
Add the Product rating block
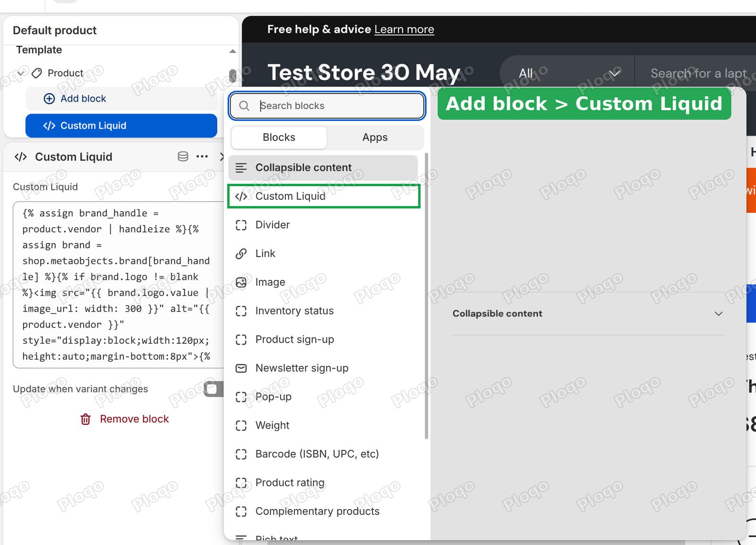(x=323, y=483)
